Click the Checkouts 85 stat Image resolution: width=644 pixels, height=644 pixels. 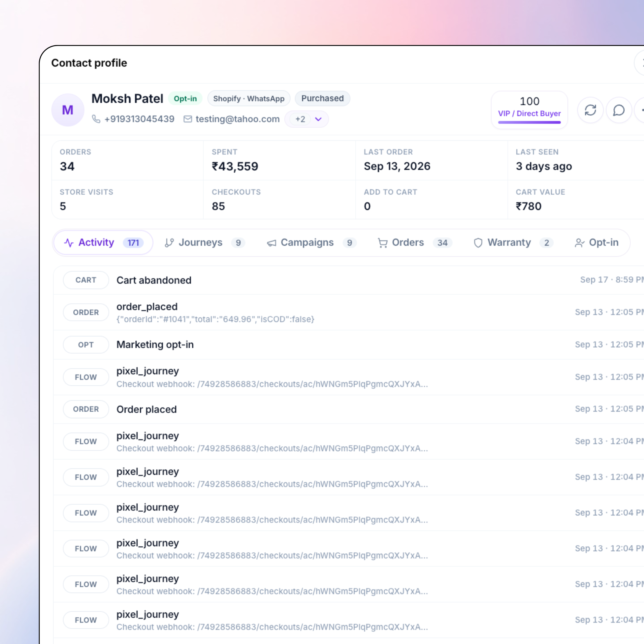point(279,200)
